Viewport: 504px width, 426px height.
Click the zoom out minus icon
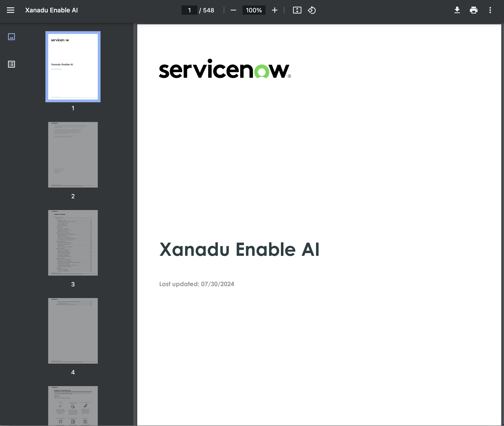click(233, 10)
